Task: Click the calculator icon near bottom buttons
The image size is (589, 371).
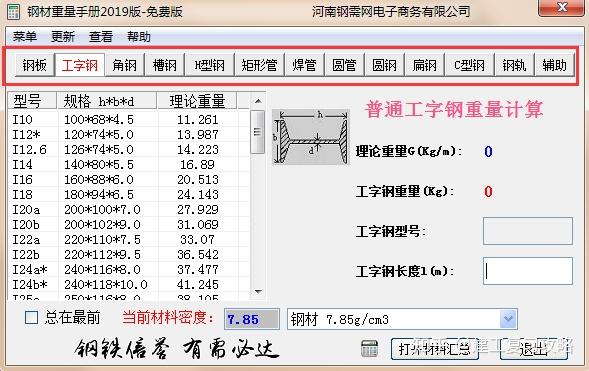Action: [369, 348]
